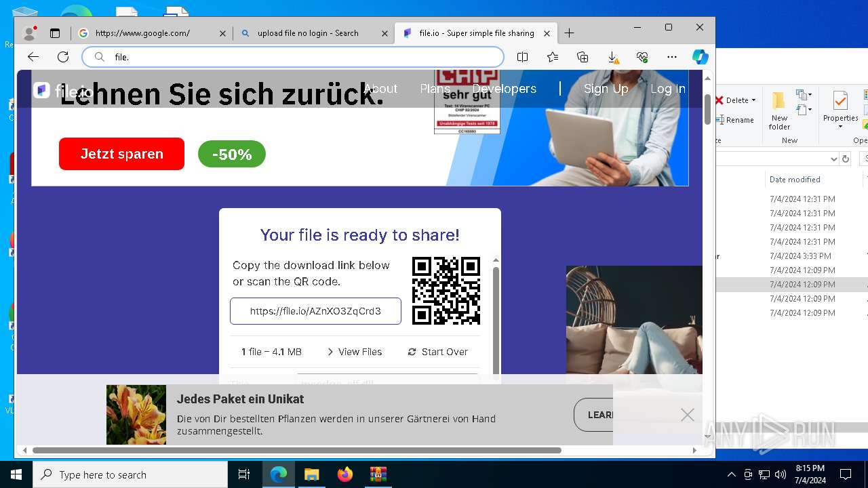Click New folder in Explorer ribbon
The width and height of the screenshot is (868, 488).
779,110
